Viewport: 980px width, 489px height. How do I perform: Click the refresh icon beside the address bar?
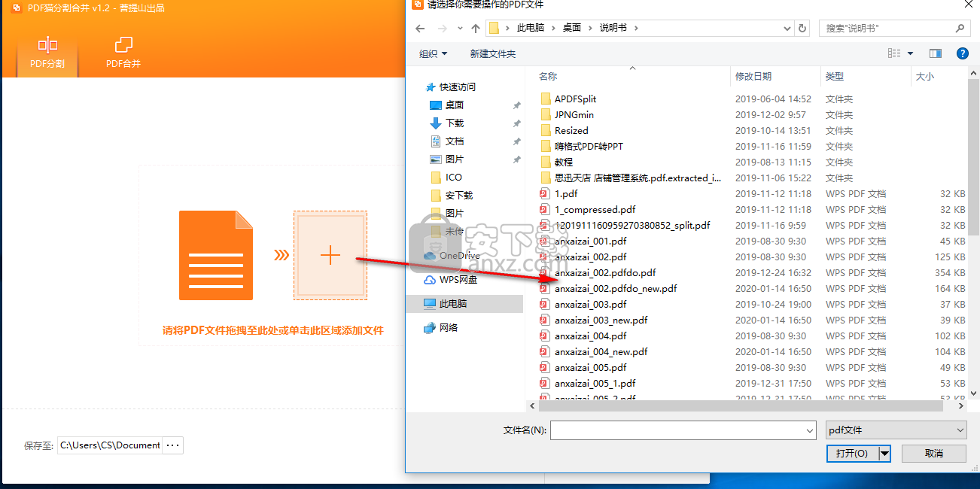(x=802, y=28)
